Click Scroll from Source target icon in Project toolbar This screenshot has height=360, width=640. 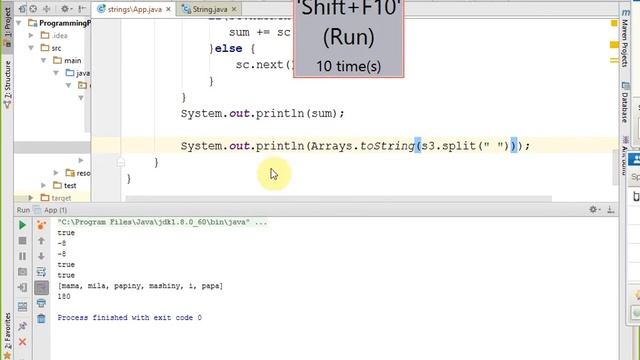click(33, 9)
